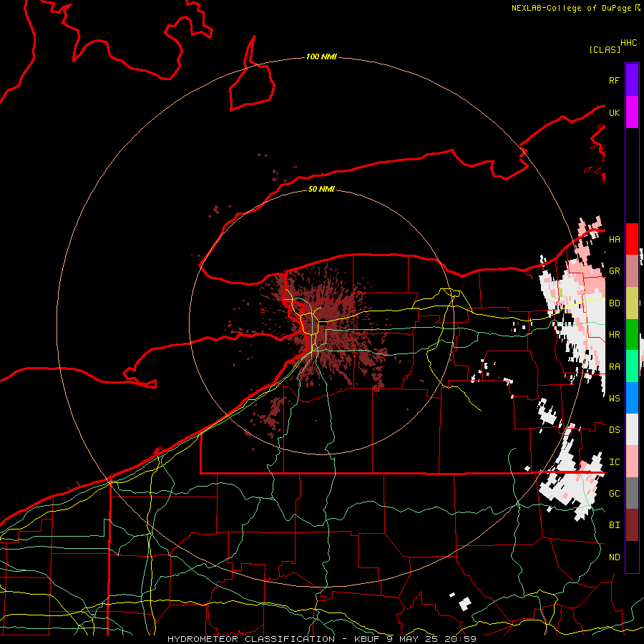Click the HA red legend swatch
Screen dimensions: 644x644
click(632, 239)
